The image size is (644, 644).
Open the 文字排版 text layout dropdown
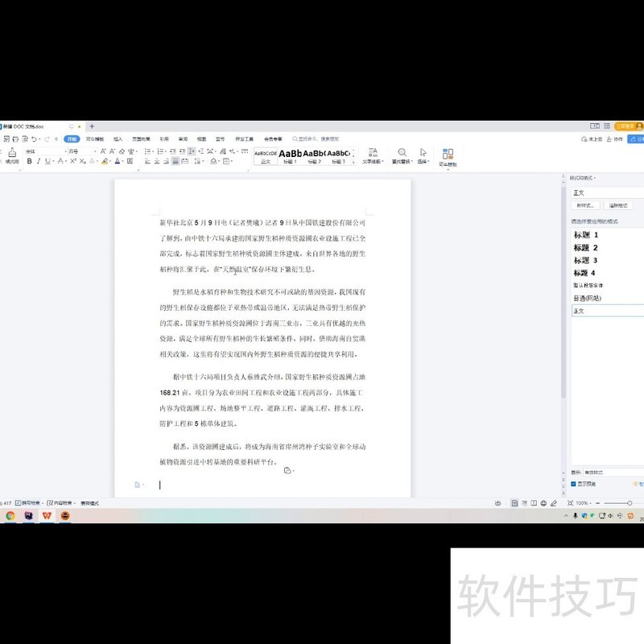click(373, 156)
